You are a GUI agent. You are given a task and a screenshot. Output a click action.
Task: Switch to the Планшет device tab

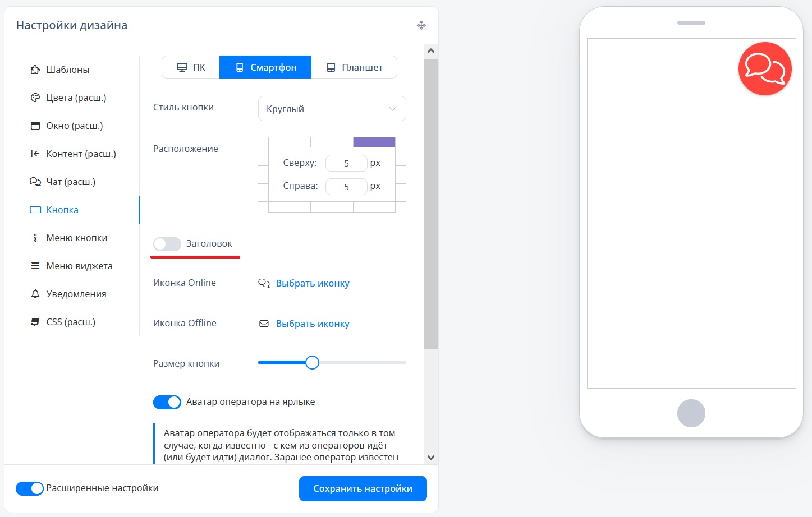tap(354, 67)
